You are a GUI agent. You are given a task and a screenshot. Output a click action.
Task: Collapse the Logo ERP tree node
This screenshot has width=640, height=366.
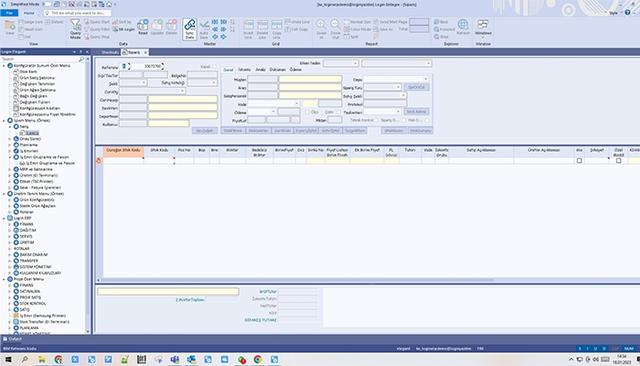4,218
